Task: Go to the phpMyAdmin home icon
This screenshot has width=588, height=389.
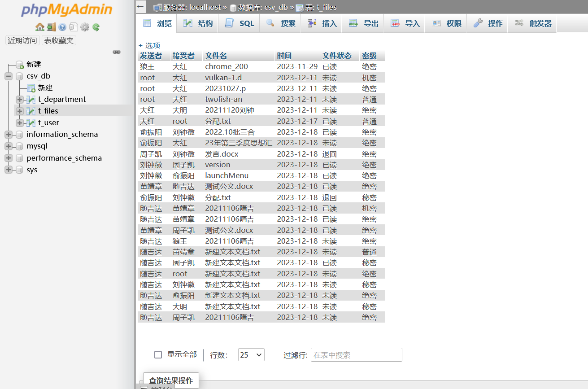Action: click(x=40, y=27)
